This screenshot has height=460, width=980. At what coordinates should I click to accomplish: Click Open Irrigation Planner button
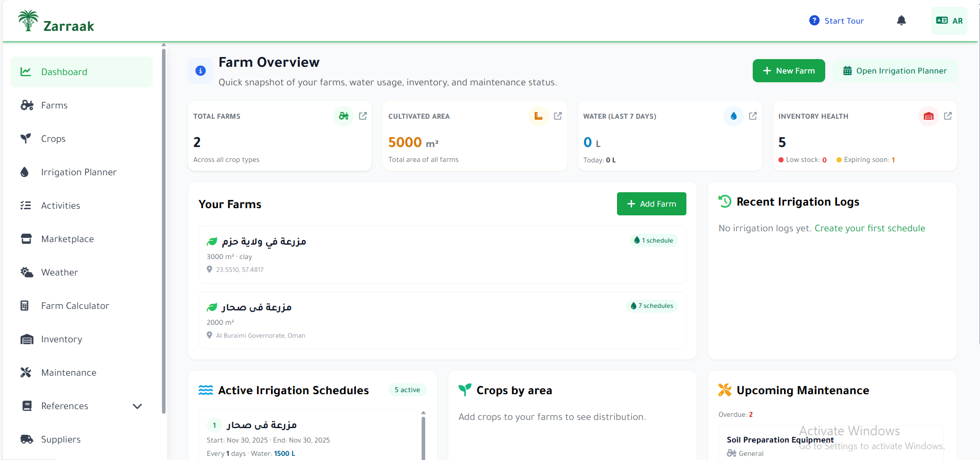click(x=895, y=70)
